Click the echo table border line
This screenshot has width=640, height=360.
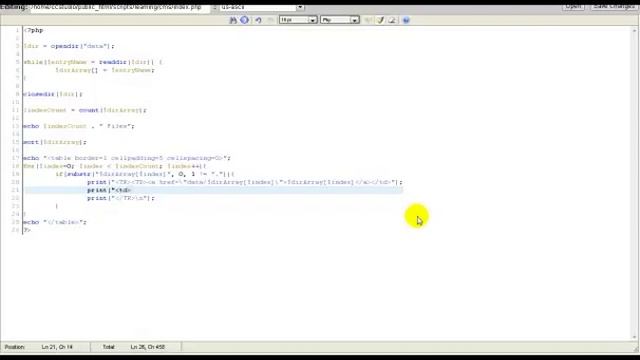pyautogui.click(x=127, y=158)
